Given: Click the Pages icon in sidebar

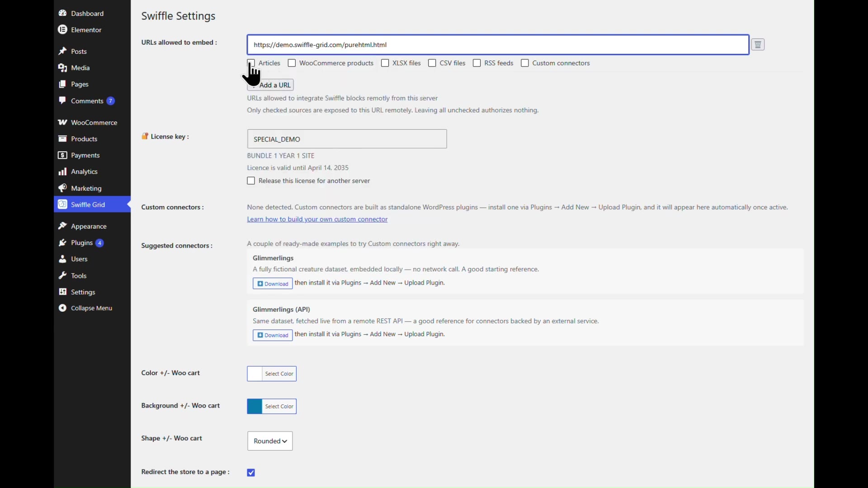Looking at the screenshot, I should 63,84.
